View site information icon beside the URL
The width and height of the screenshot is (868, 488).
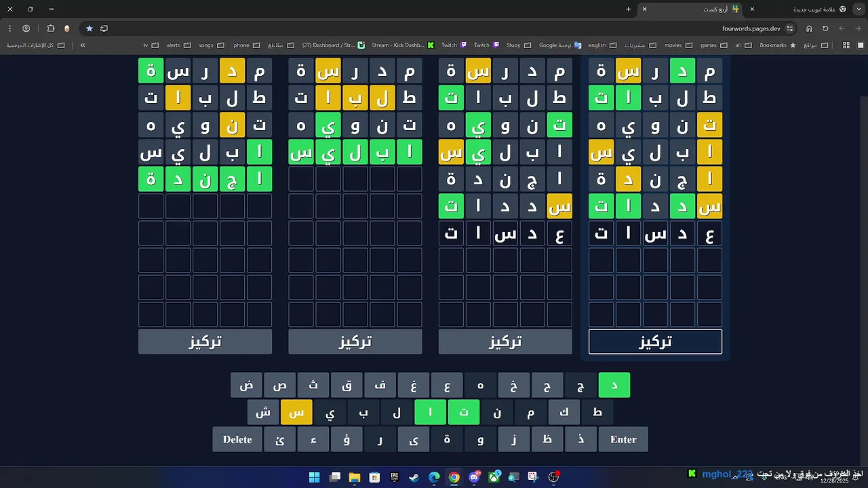[790, 28]
